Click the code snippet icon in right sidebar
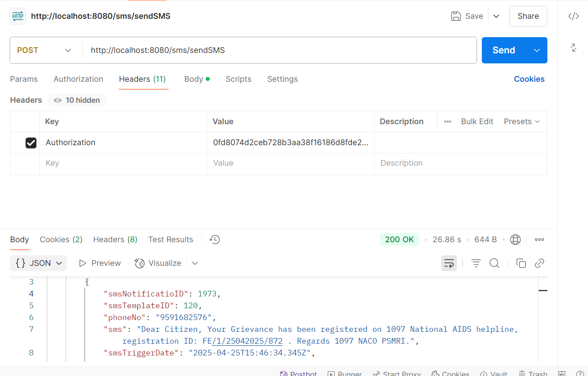 tap(573, 16)
